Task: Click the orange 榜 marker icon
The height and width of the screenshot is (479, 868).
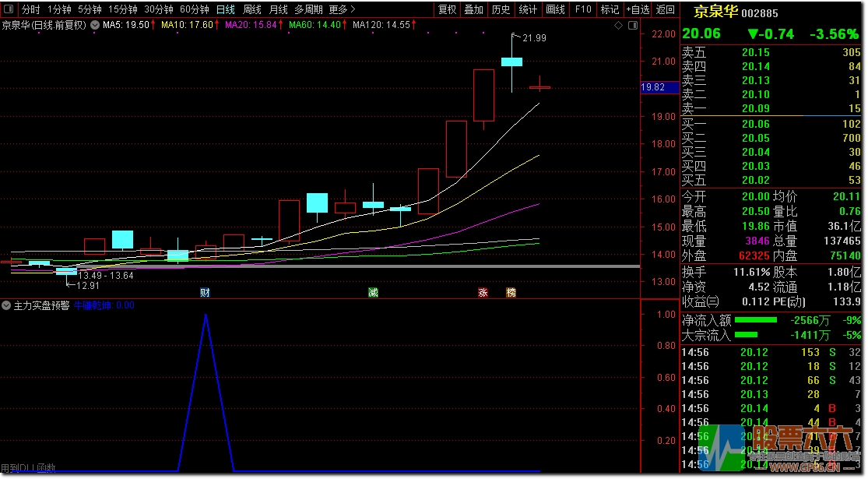Action: (x=511, y=293)
